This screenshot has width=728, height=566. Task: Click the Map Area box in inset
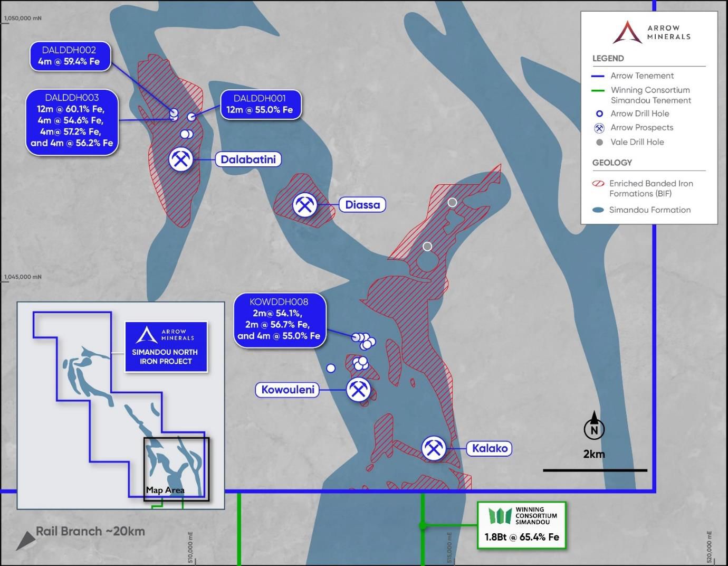pos(177,469)
